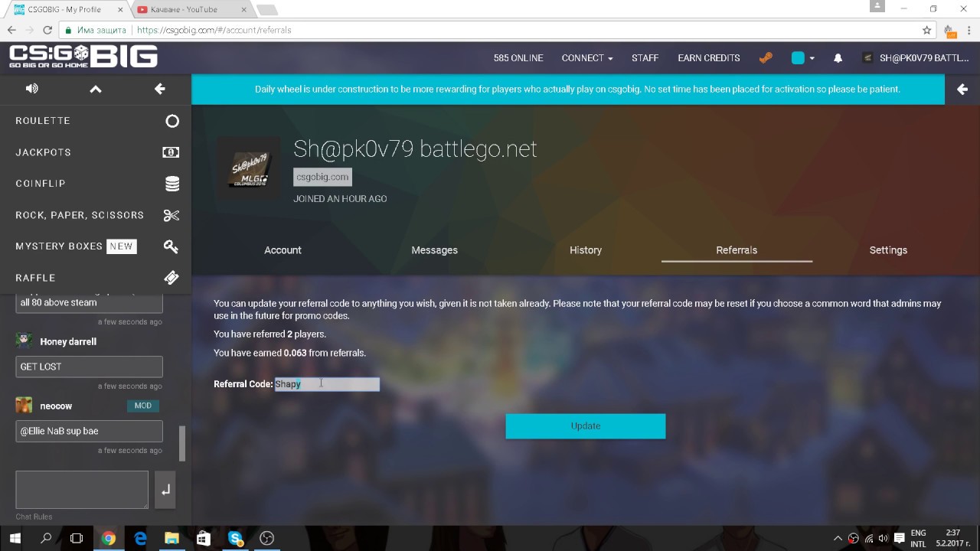Click the scissors icon

click(171, 215)
